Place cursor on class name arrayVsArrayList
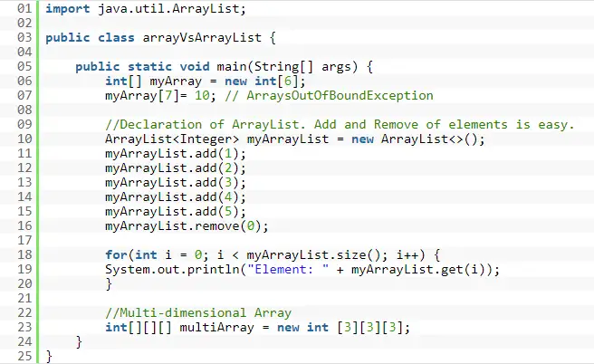The width and height of the screenshot is (594, 364). [202, 37]
